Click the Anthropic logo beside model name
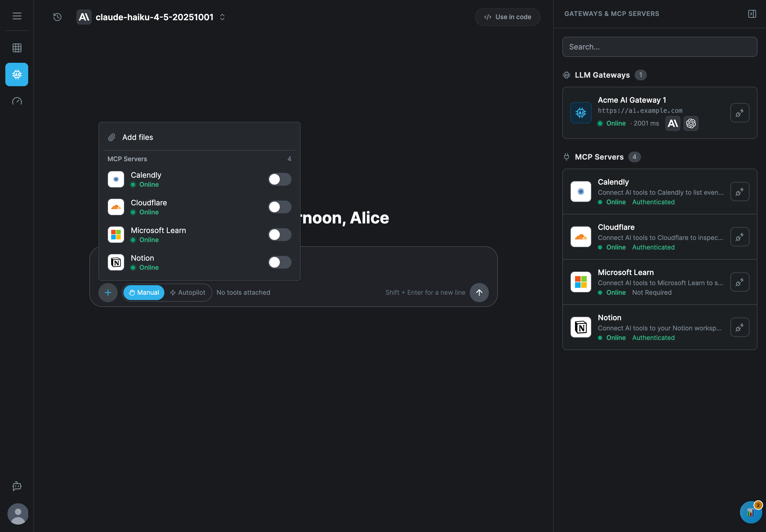The width and height of the screenshot is (766, 532). click(84, 17)
